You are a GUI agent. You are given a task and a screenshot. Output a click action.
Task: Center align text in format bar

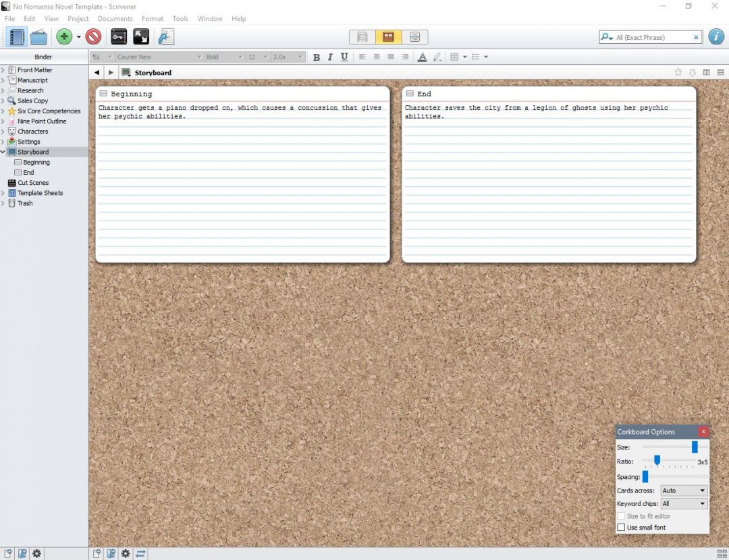377,57
